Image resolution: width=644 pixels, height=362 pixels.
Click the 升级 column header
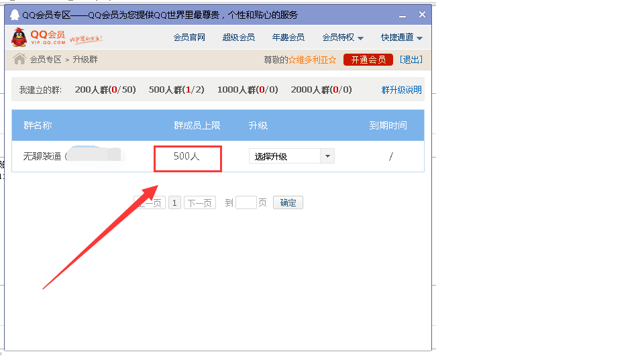coord(258,125)
